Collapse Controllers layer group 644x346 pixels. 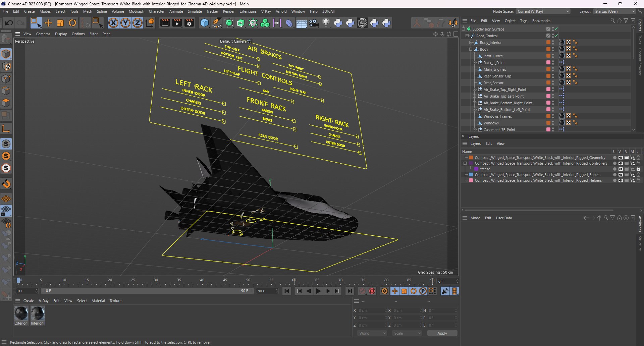[465, 163]
